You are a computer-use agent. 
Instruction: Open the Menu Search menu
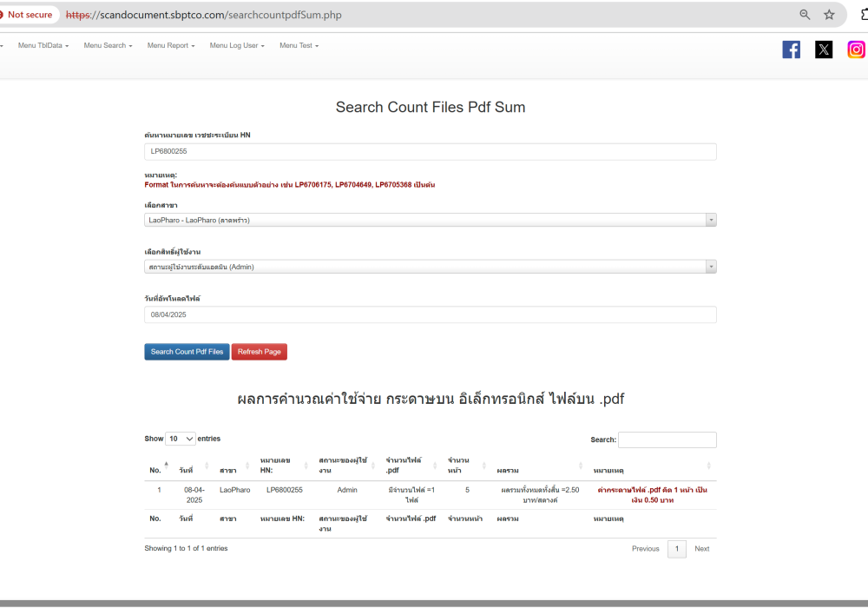click(x=108, y=45)
